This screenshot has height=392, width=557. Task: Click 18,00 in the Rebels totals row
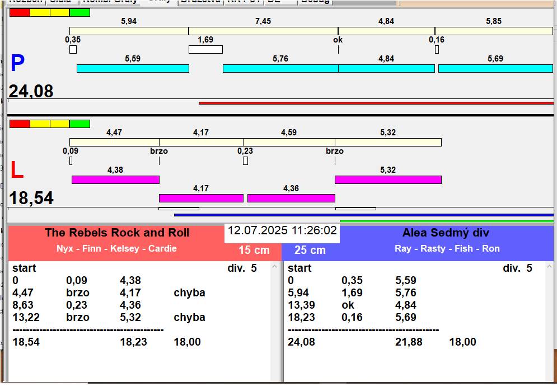pyautogui.click(x=187, y=342)
